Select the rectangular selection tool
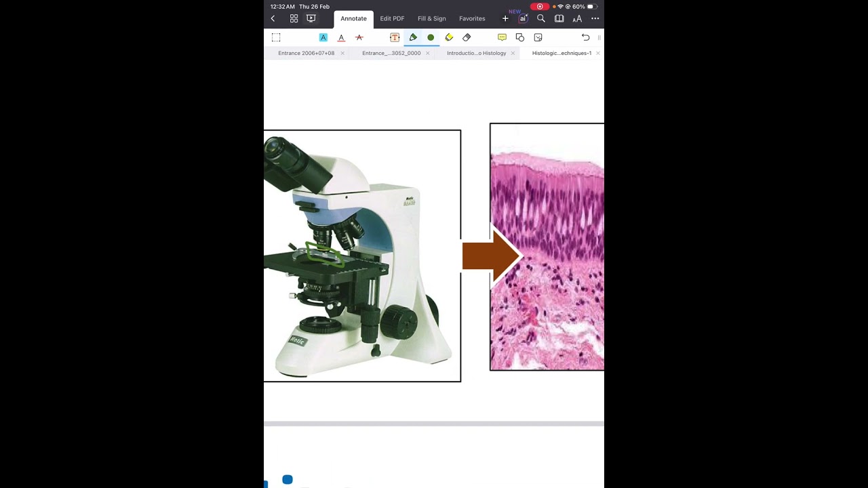 pyautogui.click(x=276, y=37)
